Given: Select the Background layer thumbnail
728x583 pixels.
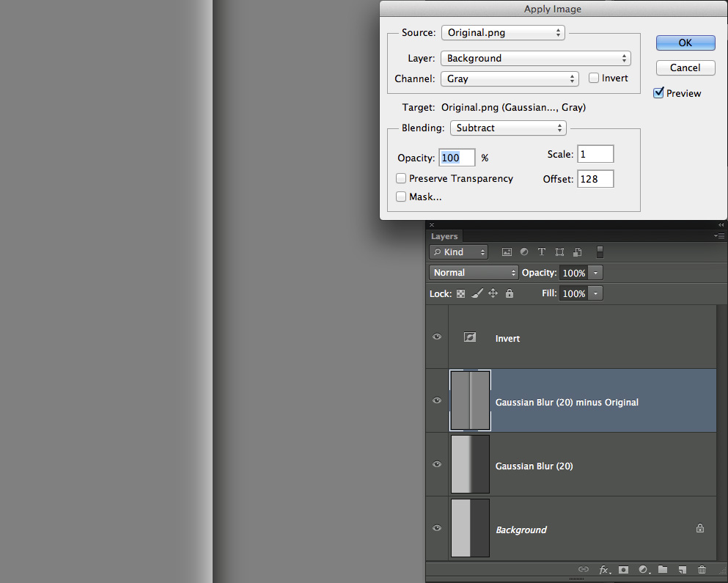Looking at the screenshot, I should click(x=471, y=528).
